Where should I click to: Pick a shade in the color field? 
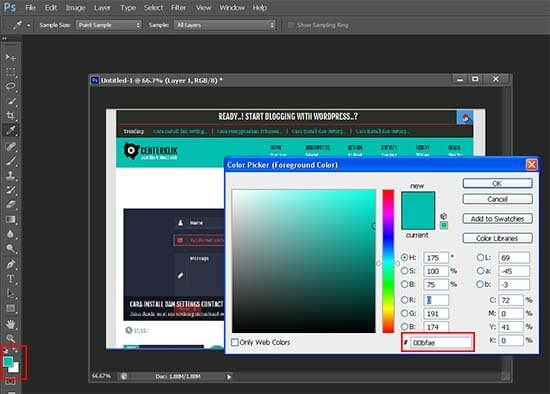tap(304, 261)
